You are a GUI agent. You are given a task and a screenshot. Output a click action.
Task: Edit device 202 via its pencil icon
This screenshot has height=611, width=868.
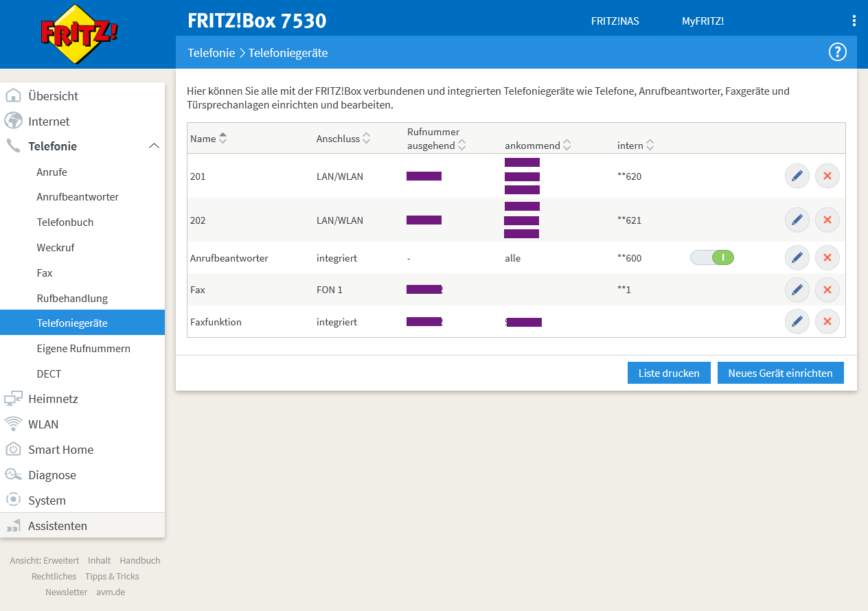pyautogui.click(x=797, y=220)
